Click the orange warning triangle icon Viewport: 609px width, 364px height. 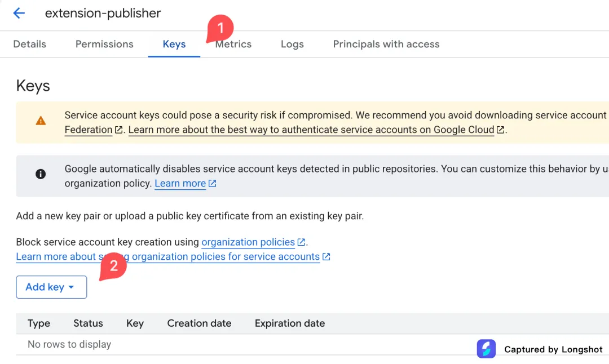pyautogui.click(x=41, y=121)
